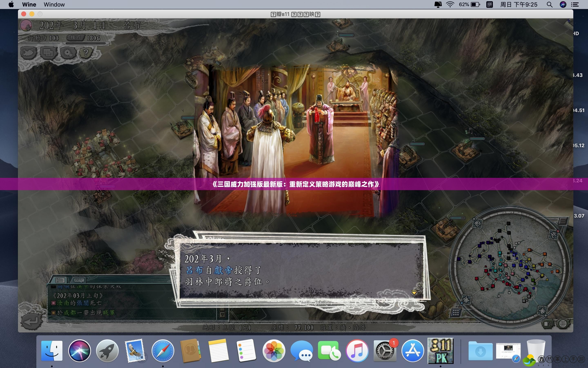588x368 pixels.
Task: Select log entry 於成都一帶出現賊軍
Action: pyautogui.click(x=83, y=313)
